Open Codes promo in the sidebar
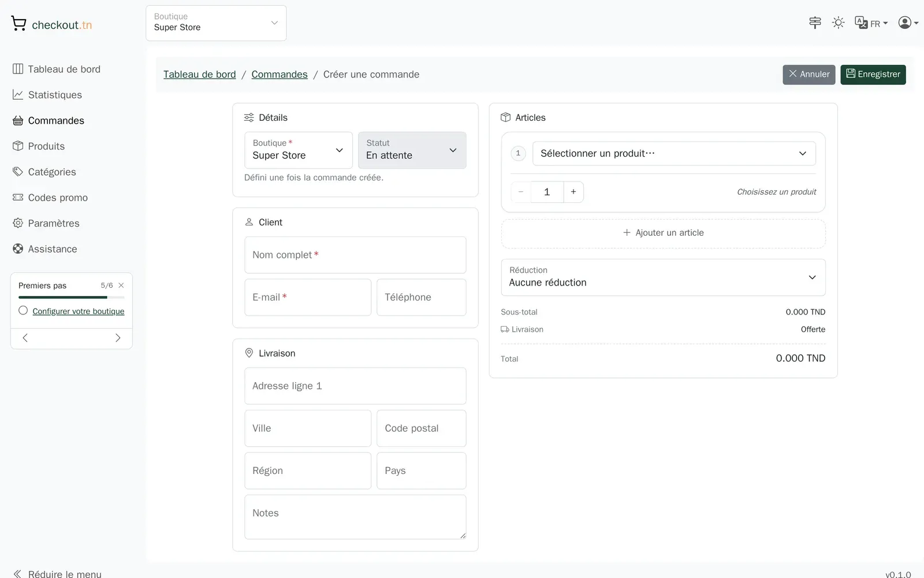 pos(50,198)
